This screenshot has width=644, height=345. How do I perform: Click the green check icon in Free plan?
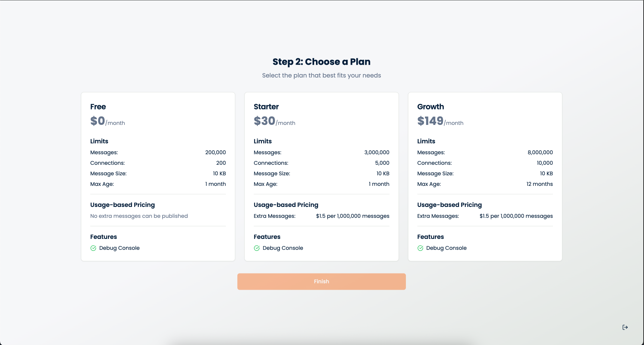click(93, 248)
